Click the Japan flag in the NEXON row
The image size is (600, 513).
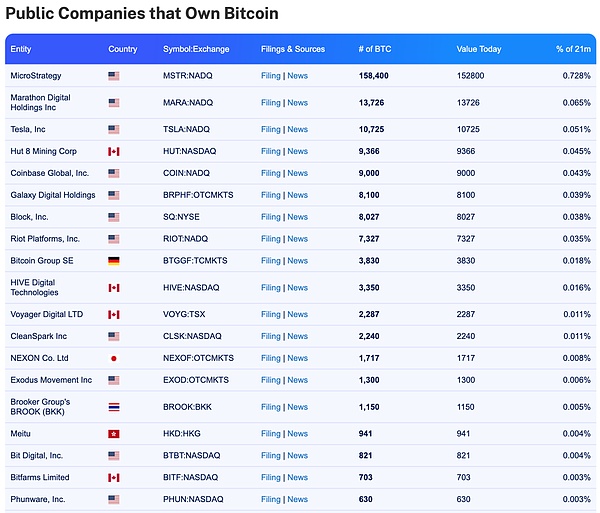[113, 358]
